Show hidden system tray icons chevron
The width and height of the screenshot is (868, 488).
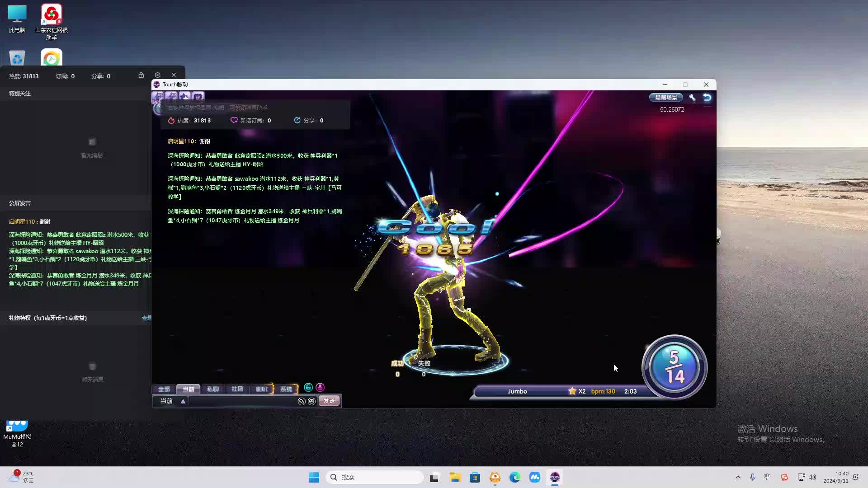click(738, 477)
